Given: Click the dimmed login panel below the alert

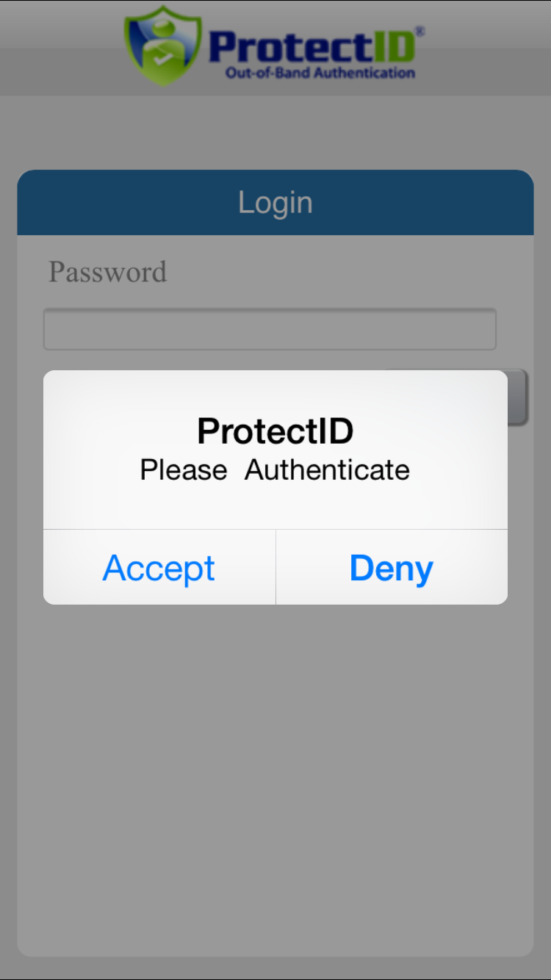Looking at the screenshot, I should point(275,771).
